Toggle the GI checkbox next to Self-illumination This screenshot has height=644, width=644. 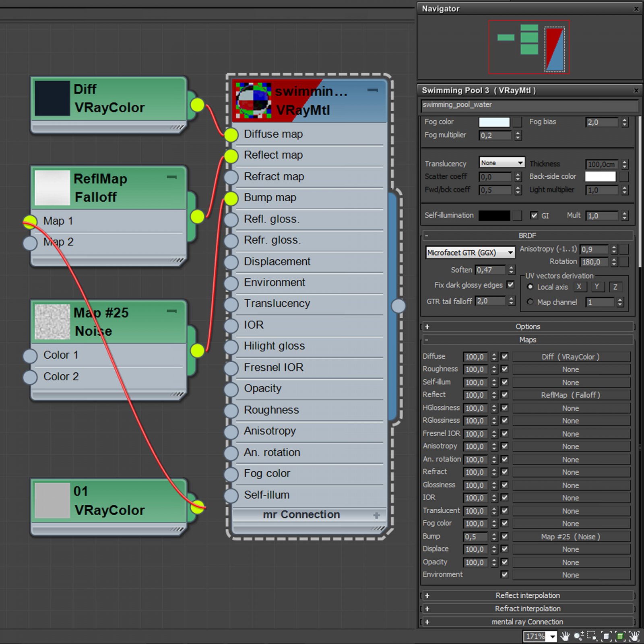(x=535, y=215)
